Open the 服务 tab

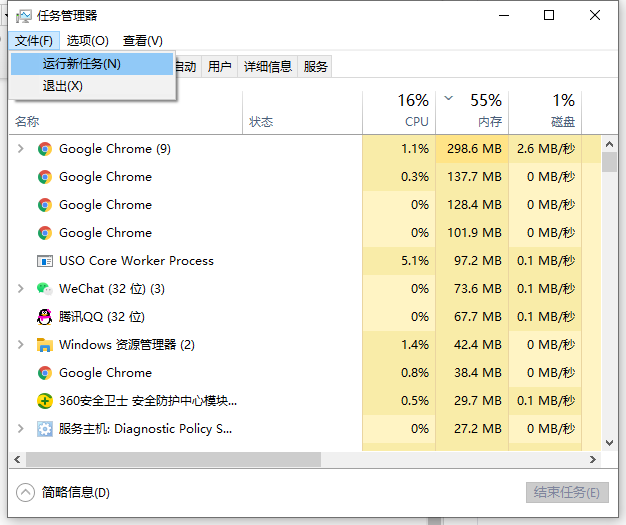pos(316,67)
